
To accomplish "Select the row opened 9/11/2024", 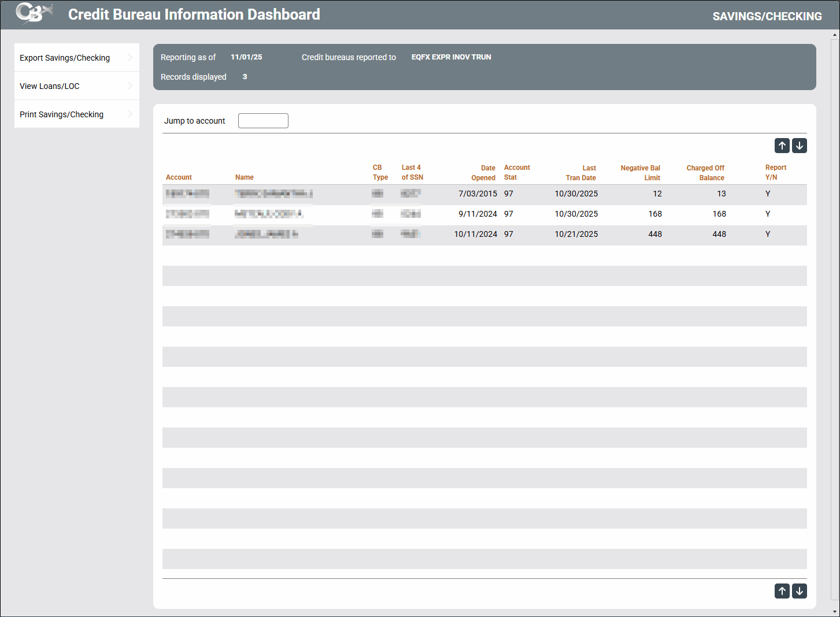I will pos(478,214).
